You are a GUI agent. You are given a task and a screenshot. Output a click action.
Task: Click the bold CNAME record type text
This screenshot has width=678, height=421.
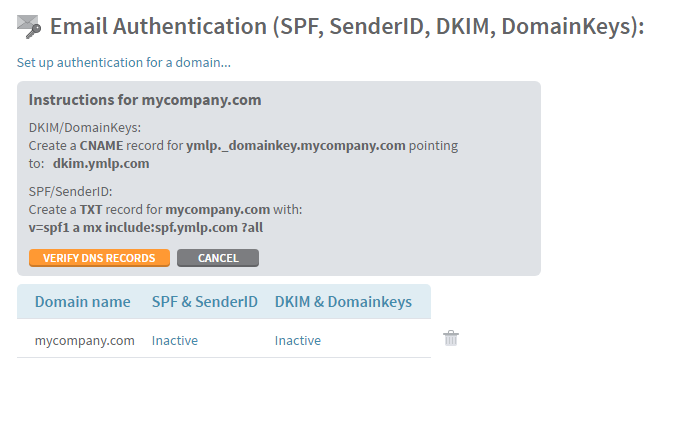coord(101,146)
